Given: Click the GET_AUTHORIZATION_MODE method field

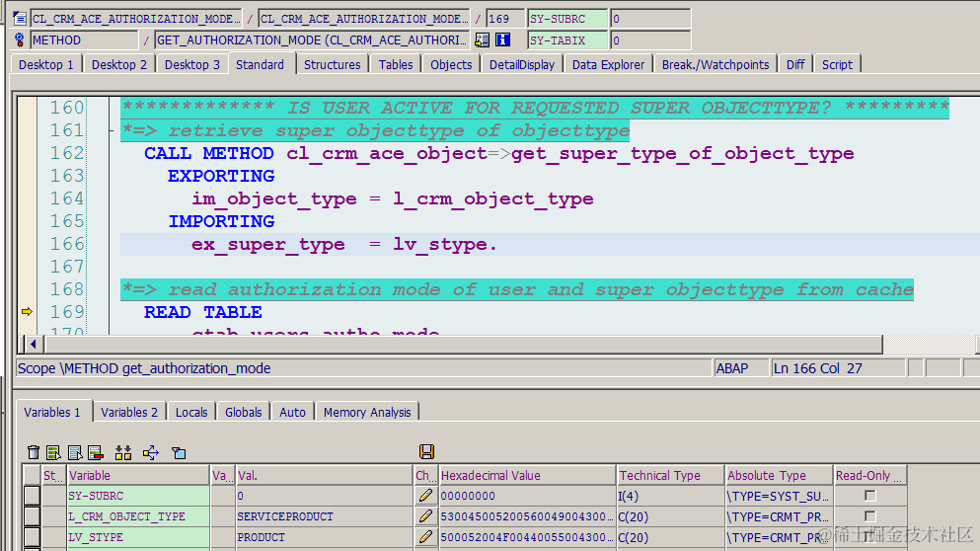Looking at the screenshot, I should pyautogui.click(x=311, y=40).
